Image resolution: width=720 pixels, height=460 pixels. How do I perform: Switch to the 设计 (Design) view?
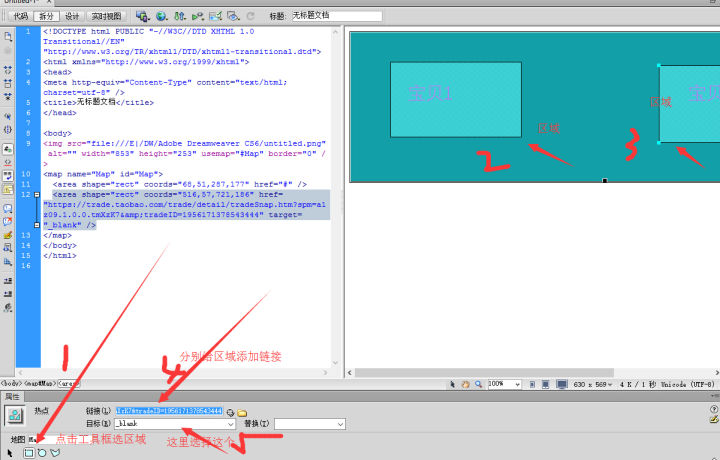(x=72, y=16)
